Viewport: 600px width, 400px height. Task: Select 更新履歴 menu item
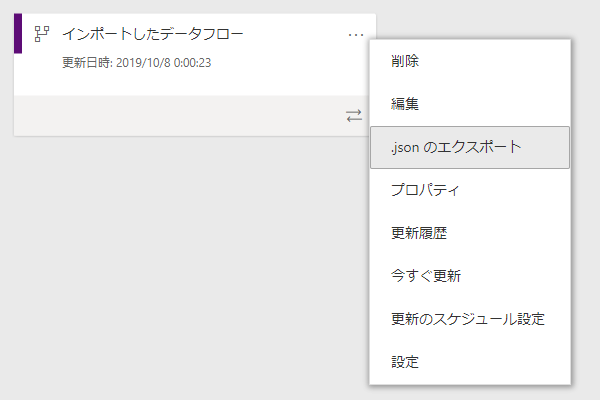470,233
